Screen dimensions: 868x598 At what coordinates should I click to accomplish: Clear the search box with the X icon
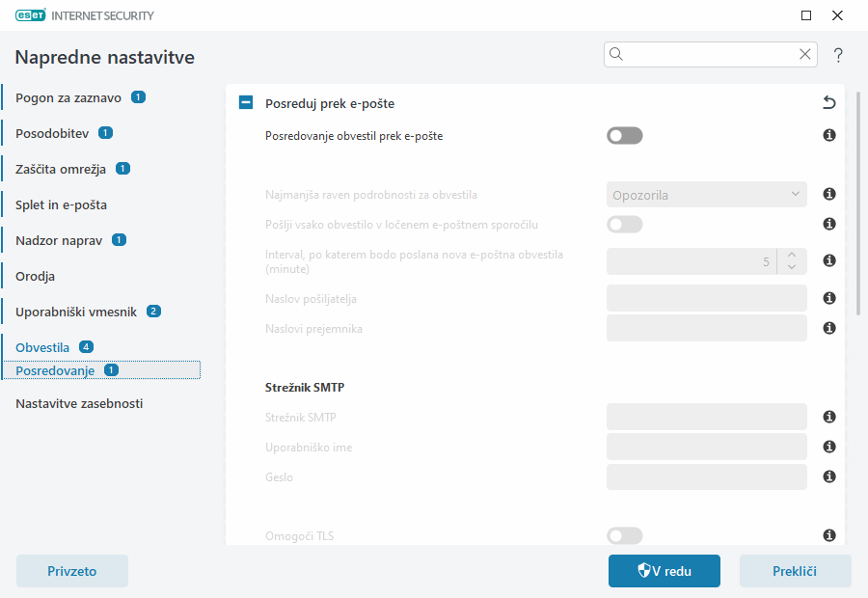[804, 54]
